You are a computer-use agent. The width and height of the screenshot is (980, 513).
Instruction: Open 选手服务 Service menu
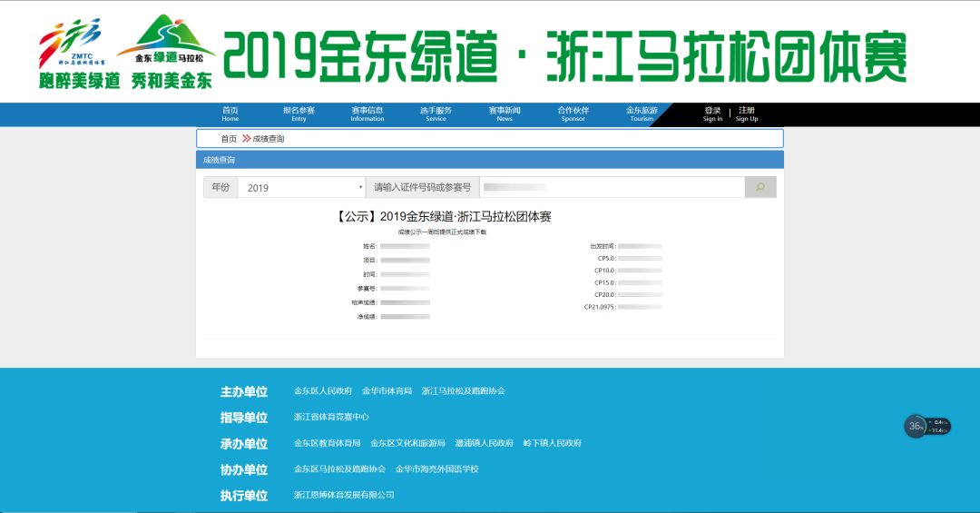pyautogui.click(x=436, y=113)
